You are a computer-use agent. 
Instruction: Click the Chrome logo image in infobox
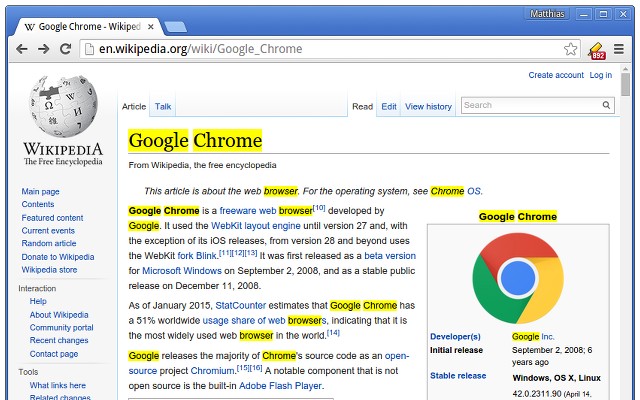coord(518,278)
